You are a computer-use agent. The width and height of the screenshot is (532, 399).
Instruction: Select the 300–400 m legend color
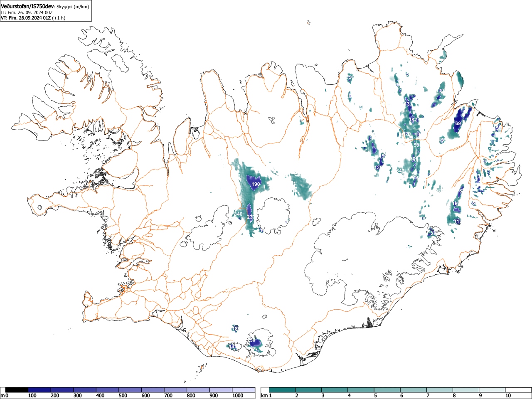tap(85, 390)
